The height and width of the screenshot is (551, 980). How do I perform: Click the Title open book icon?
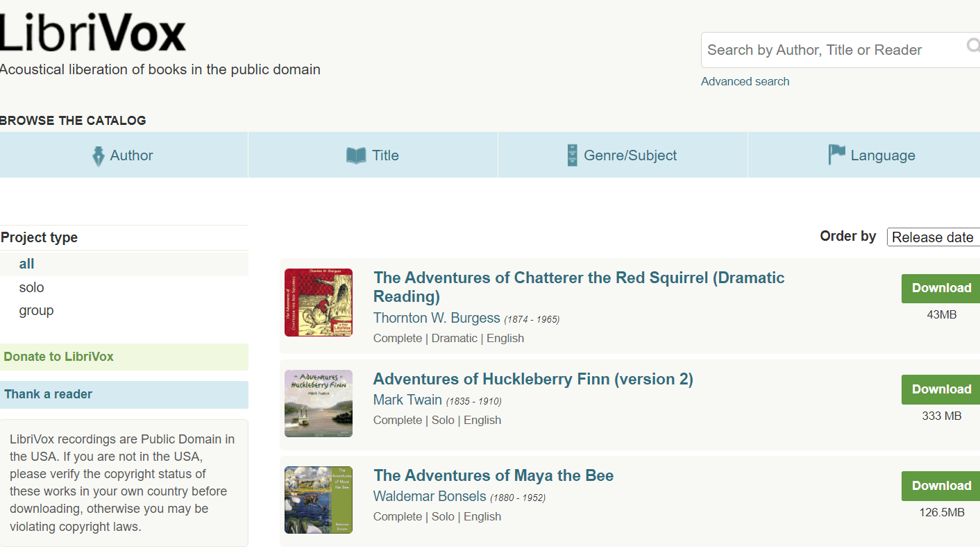point(356,155)
